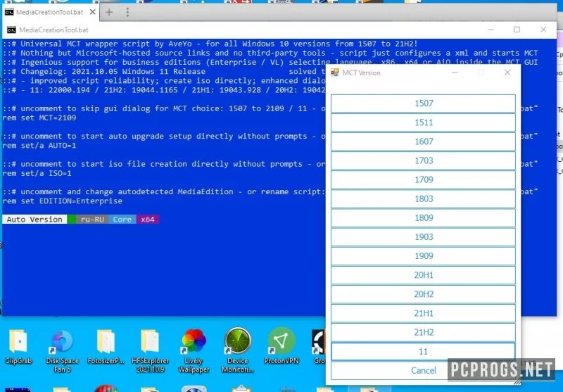This screenshot has width=563, height=392.
Task: Choose the 1909 version button
Action: click(424, 256)
